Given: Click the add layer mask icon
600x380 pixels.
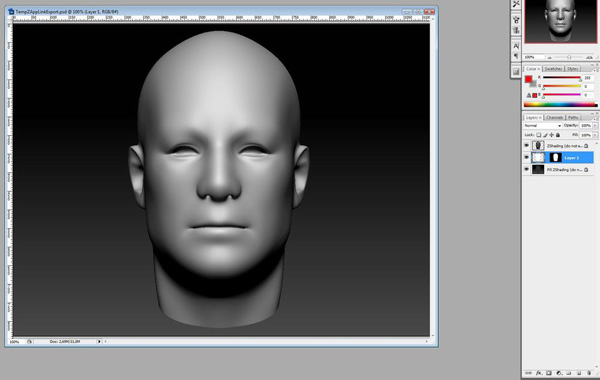Looking at the screenshot, I should click(549, 373).
